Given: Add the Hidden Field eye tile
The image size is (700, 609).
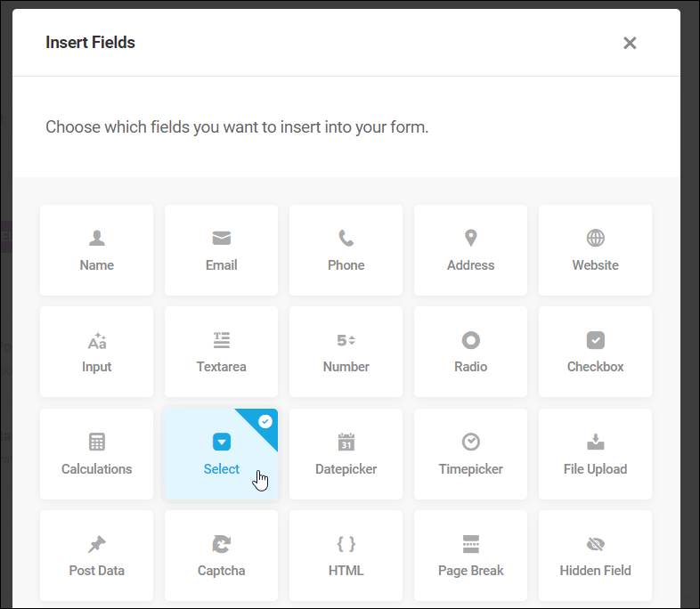Looking at the screenshot, I should click(x=595, y=556).
